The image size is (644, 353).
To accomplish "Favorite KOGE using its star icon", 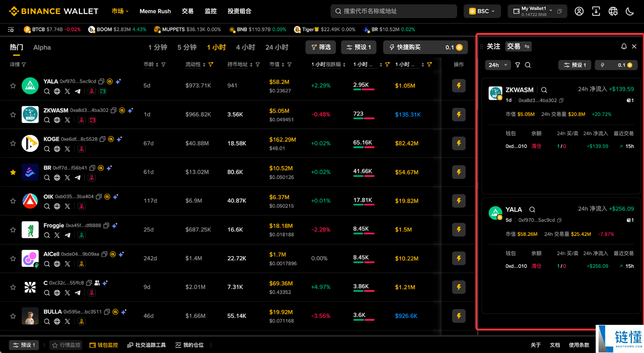I will tap(13, 143).
